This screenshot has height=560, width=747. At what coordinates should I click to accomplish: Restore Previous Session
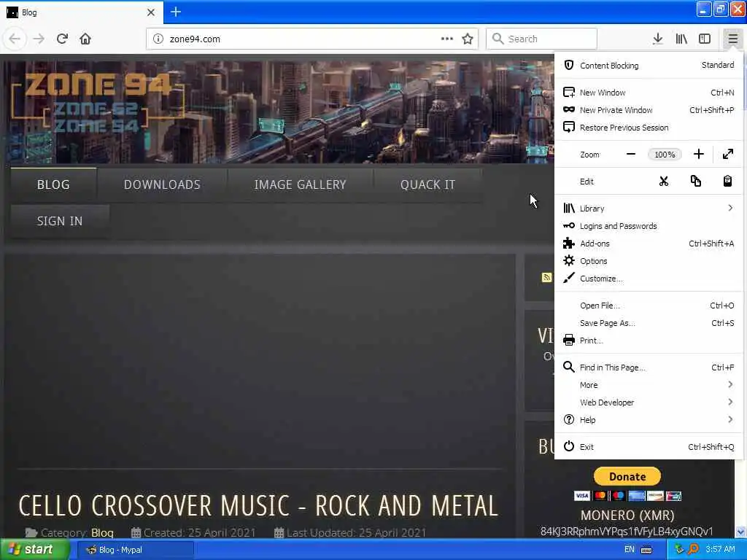[649, 128]
